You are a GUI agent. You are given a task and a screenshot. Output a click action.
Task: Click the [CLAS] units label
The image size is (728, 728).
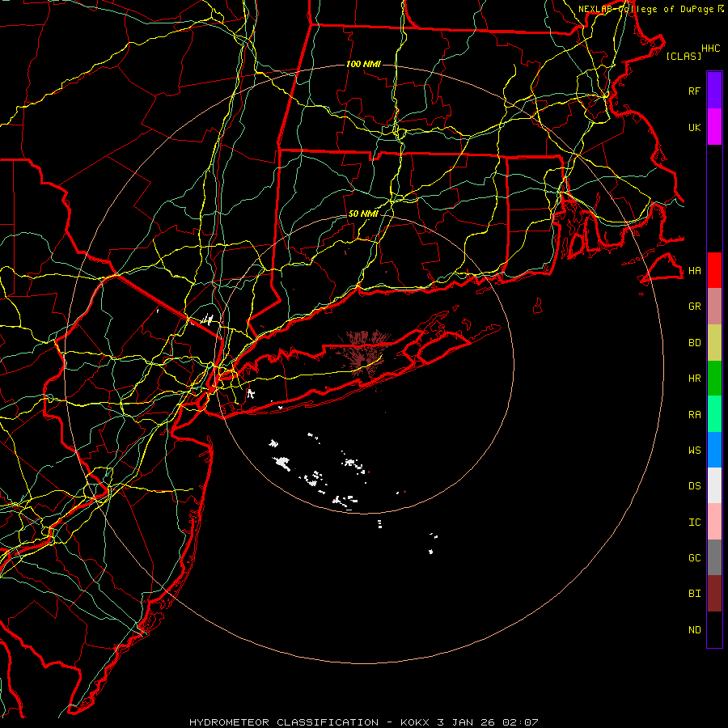pyautogui.click(x=684, y=56)
